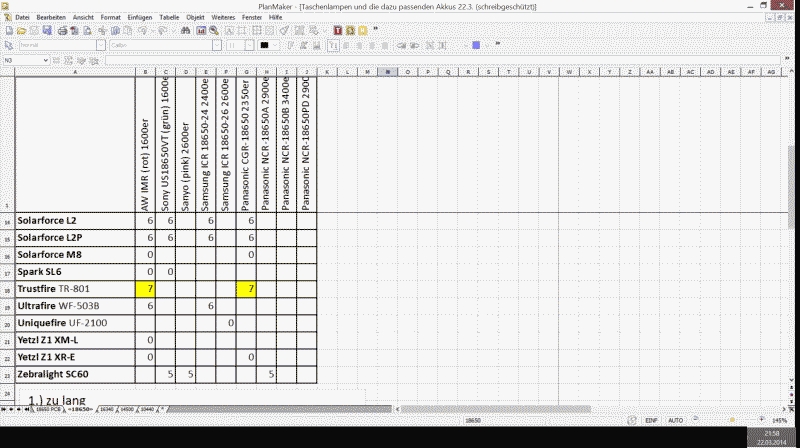The image size is (800, 448).
Task: Open the Bearbeiten menu
Action: click(x=51, y=17)
